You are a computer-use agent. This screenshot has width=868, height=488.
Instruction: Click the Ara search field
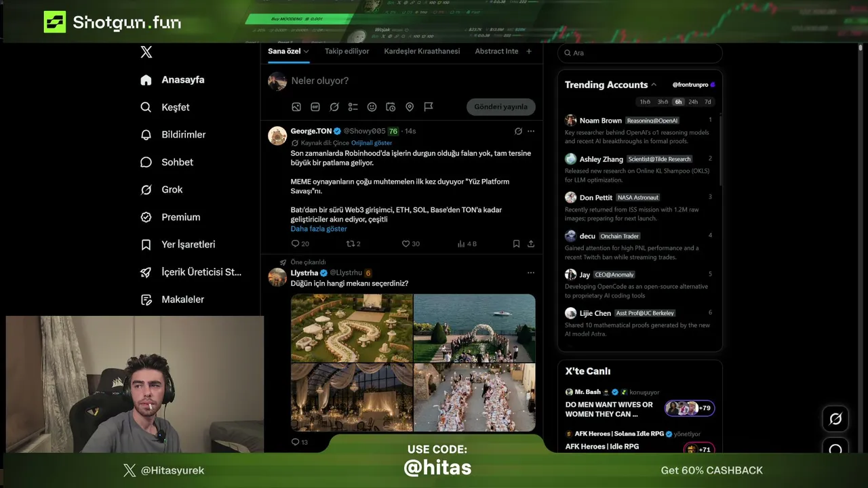[639, 53]
